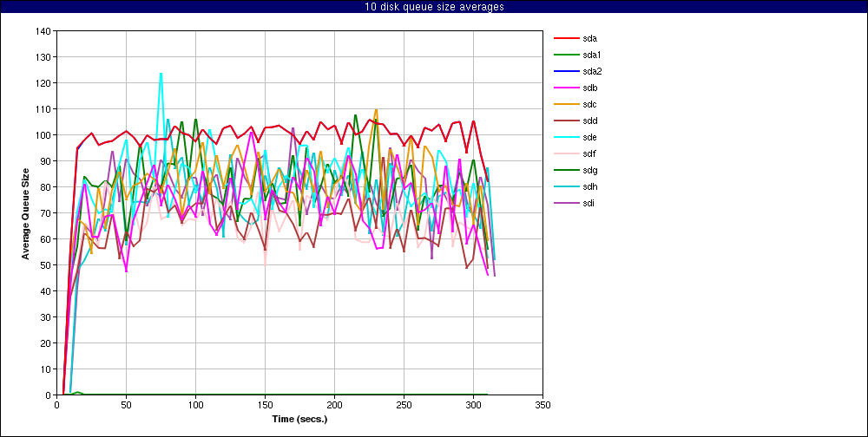The image size is (868, 437).
Task: Select the sda1 legend label
Action: click(x=592, y=55)
